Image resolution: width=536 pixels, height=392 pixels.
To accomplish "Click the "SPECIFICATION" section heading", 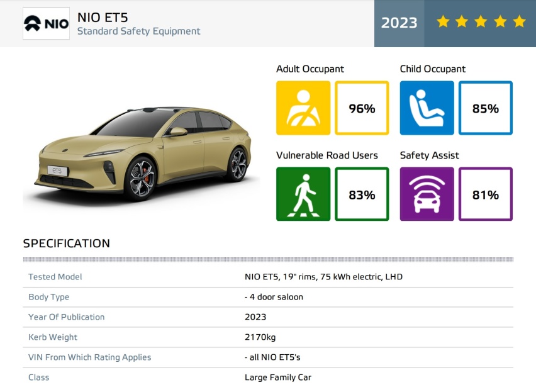I will [x=67, y=244].
